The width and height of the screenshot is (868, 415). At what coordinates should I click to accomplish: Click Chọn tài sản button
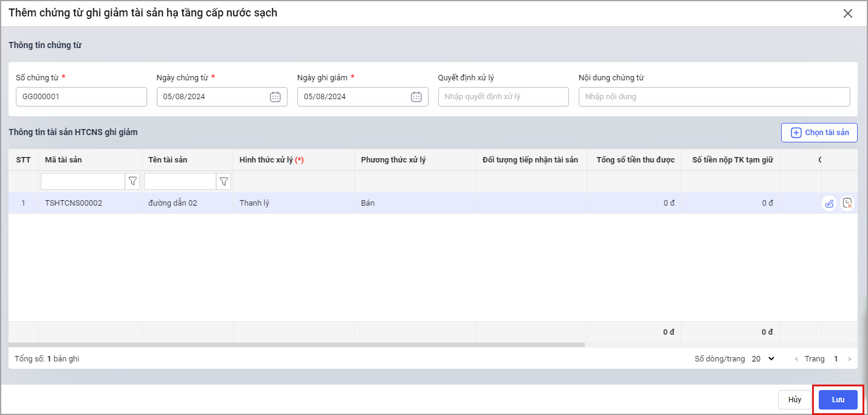(819, 133)
